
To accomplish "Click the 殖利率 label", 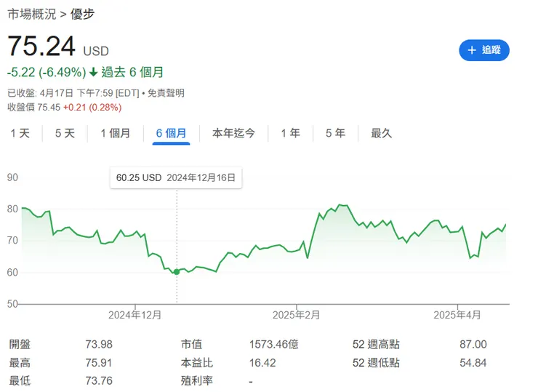I will (197, 380).
